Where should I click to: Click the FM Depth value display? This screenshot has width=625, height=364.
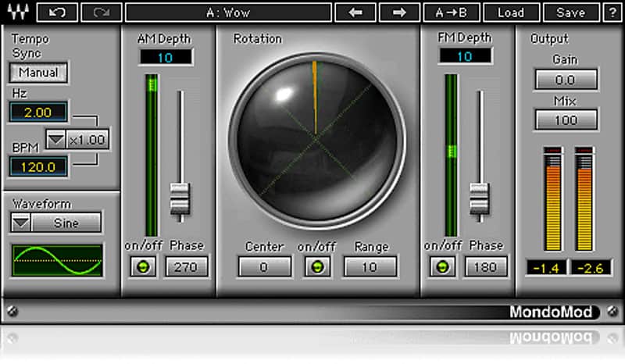point(465,56)
